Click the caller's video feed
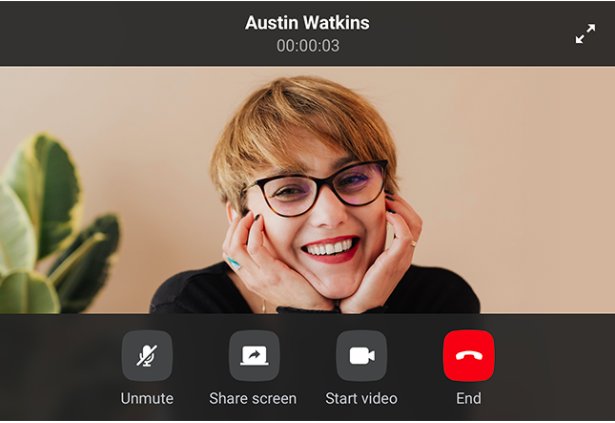The width and height of the screenshot is (615, 423). tap(308, 190)
